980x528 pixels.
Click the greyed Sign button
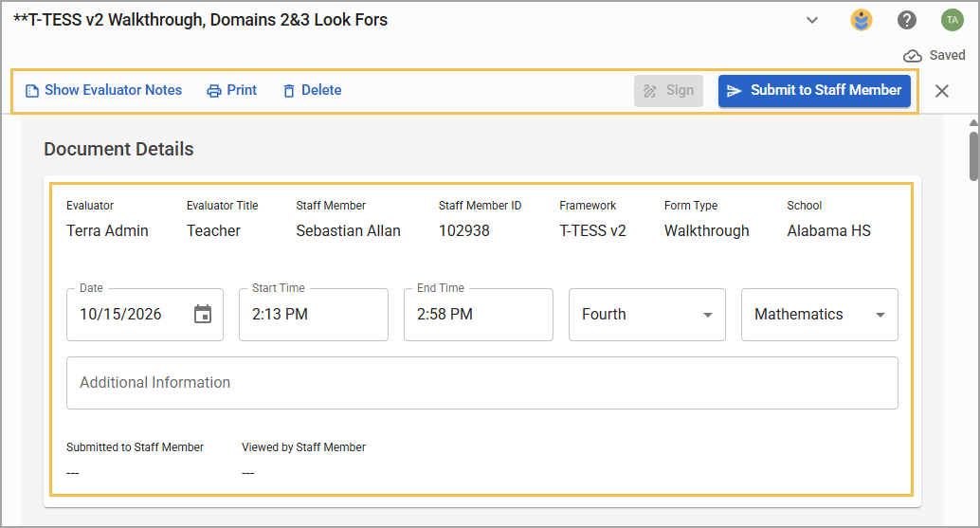tap(669, 91)
